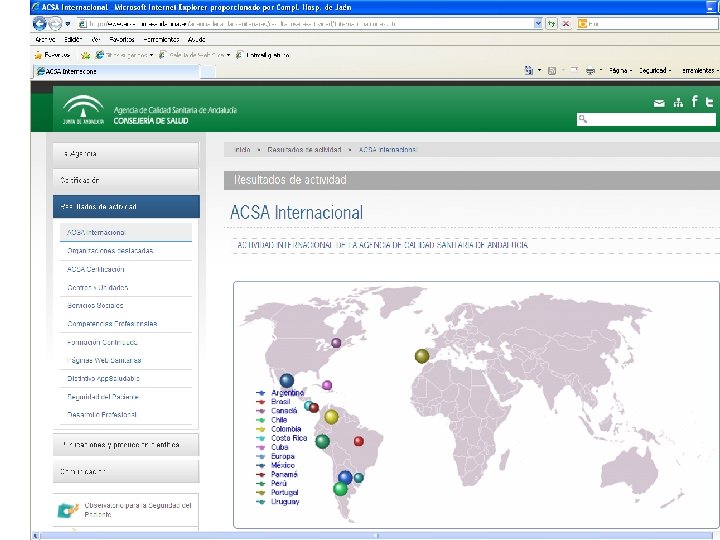Click Inicio in the breadcrumb
This screenshot has width=720, height=540.
coord(242,150)
